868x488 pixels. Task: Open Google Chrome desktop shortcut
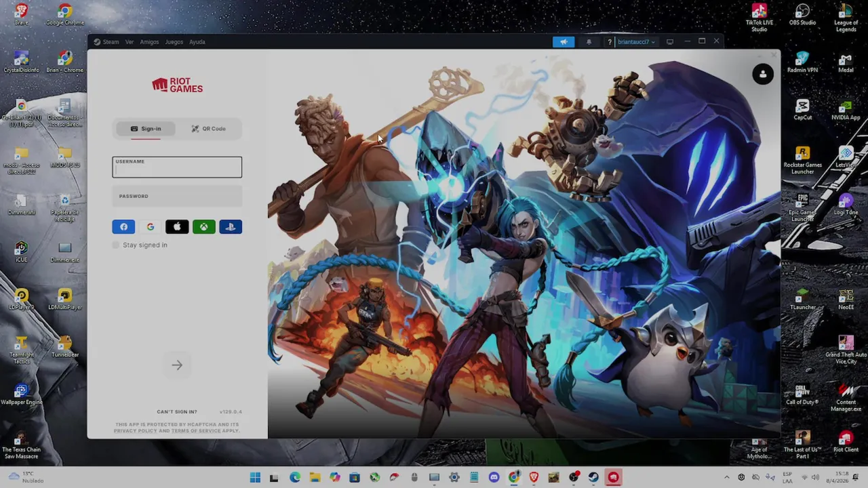65,14
